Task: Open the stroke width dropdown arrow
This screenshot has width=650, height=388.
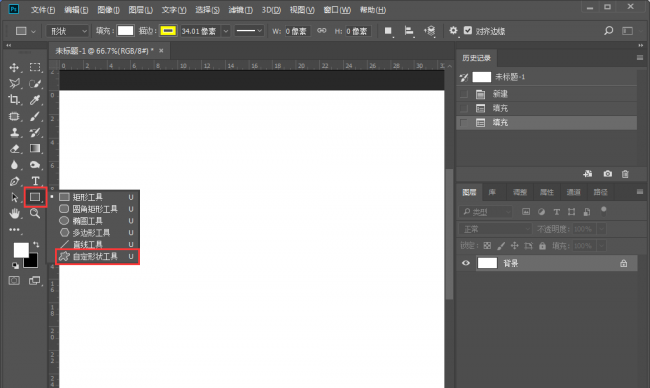Action: point(226,31)
